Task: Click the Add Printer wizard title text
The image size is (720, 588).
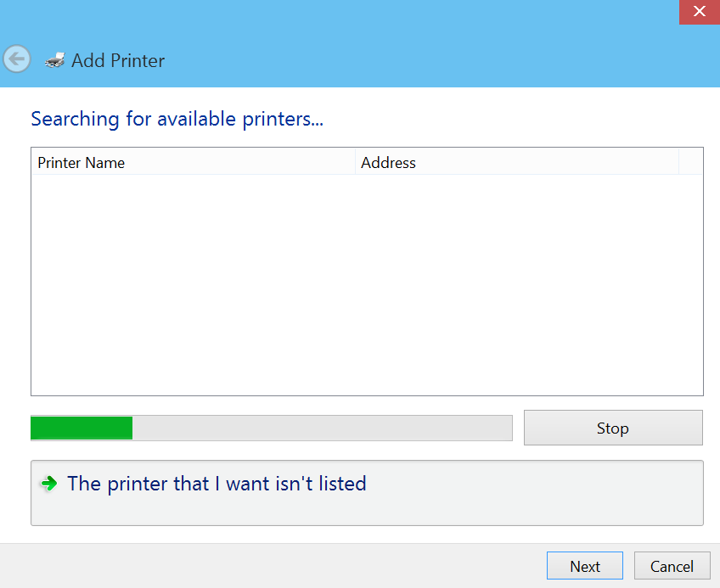Action: coord(117,60)
